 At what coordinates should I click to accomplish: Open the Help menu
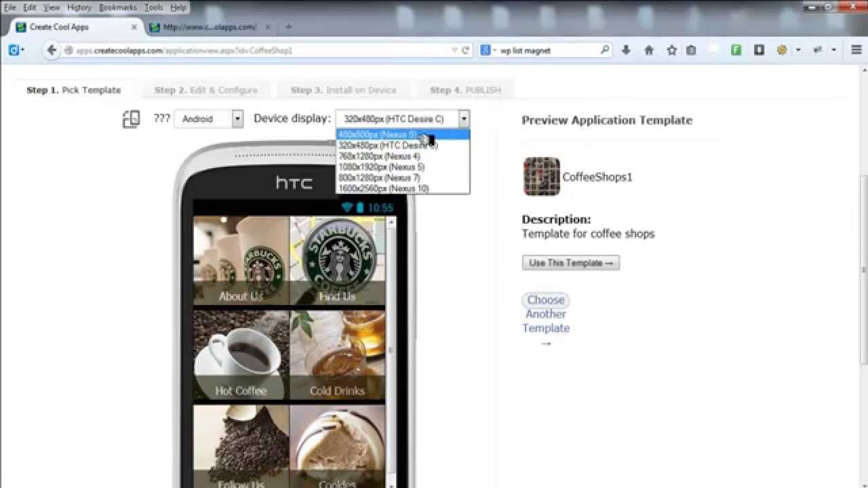(x=178, y=7)
